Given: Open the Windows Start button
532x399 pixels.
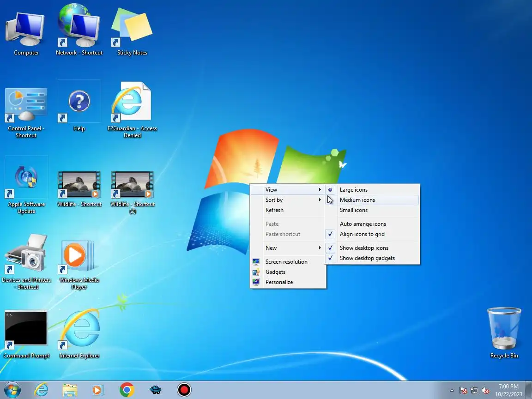Looking at the screenshot, I should [12, 390].
